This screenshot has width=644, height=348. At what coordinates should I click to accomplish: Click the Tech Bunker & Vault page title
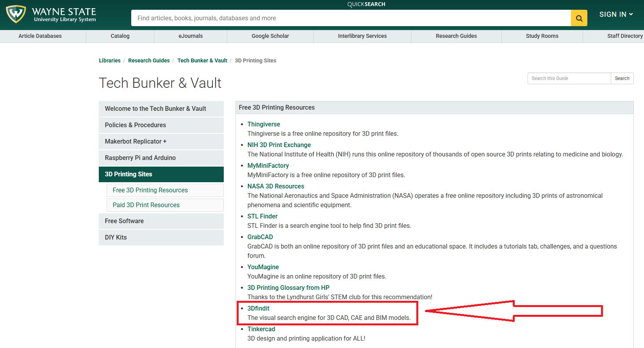pos(160,83)
